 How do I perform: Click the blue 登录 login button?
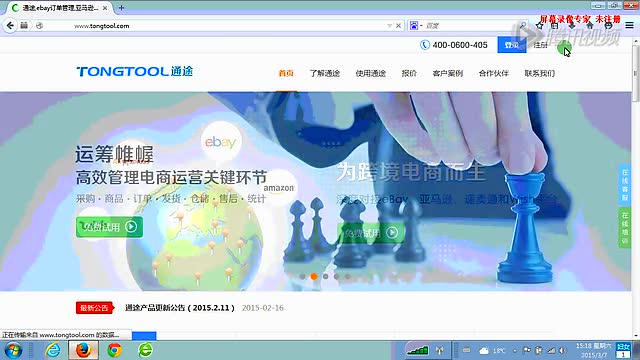[x=512, y=45]
